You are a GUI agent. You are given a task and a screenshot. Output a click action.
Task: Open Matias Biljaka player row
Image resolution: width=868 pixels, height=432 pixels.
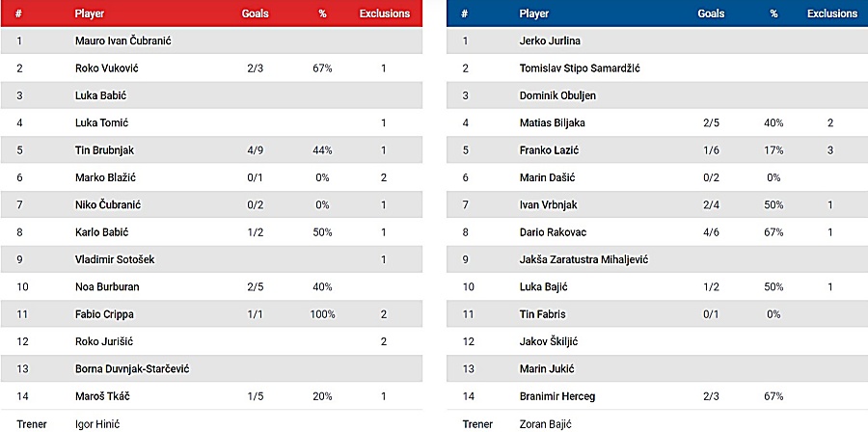coord(657,122)
